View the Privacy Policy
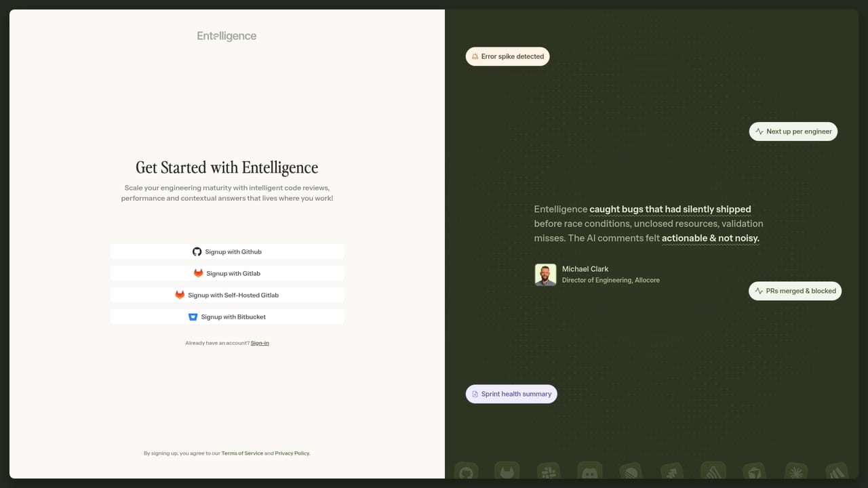Viewport: 868px width, 488px height. (x=292, y=453)
